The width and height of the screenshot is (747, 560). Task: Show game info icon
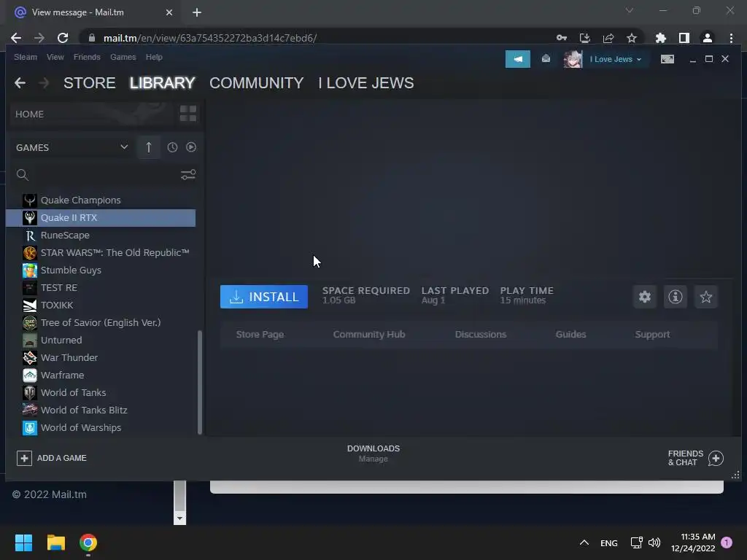(675, 297)
